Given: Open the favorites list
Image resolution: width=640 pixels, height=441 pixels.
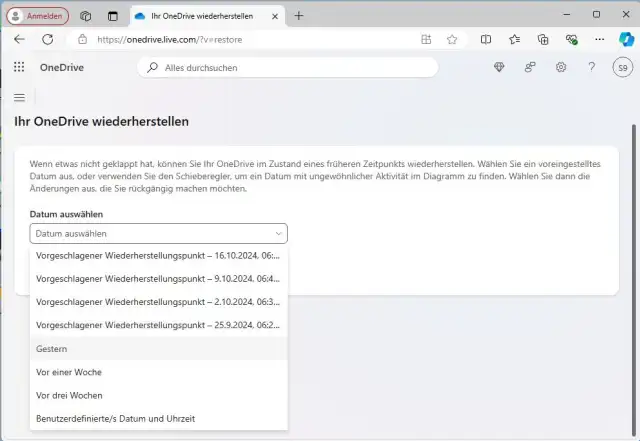Looking at the screenshot, I should tap(514, 40).
